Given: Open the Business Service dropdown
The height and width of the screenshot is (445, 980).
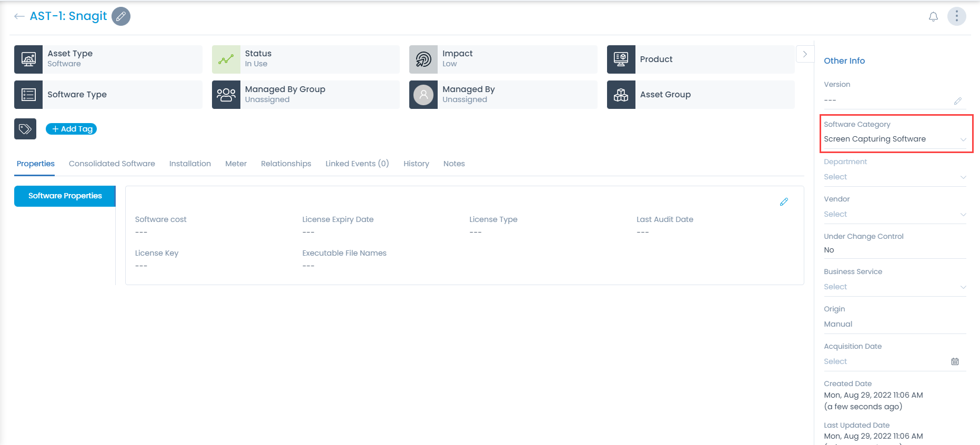Looking at the screenshot, I should [x=895, y=287].
